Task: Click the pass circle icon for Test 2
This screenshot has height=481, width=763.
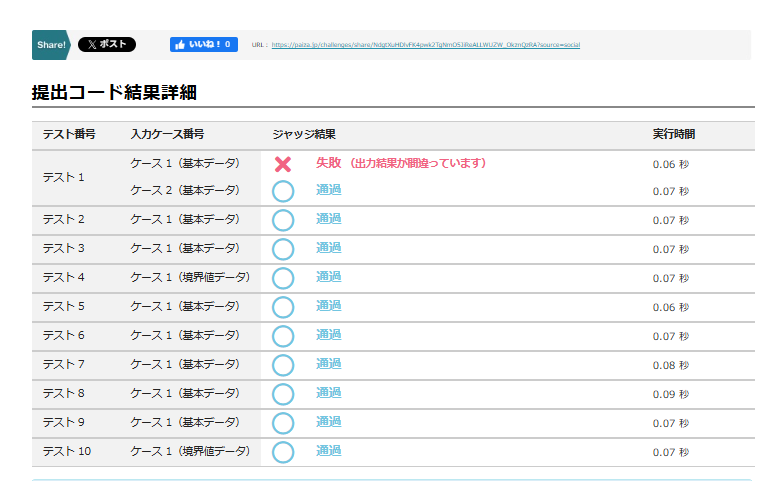Action: tap(283, 220)
